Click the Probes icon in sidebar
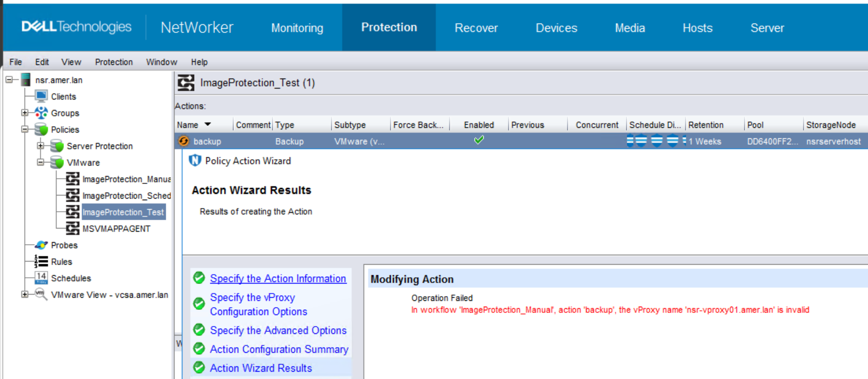The image size is (868, 379). click(x=41, y=245)
